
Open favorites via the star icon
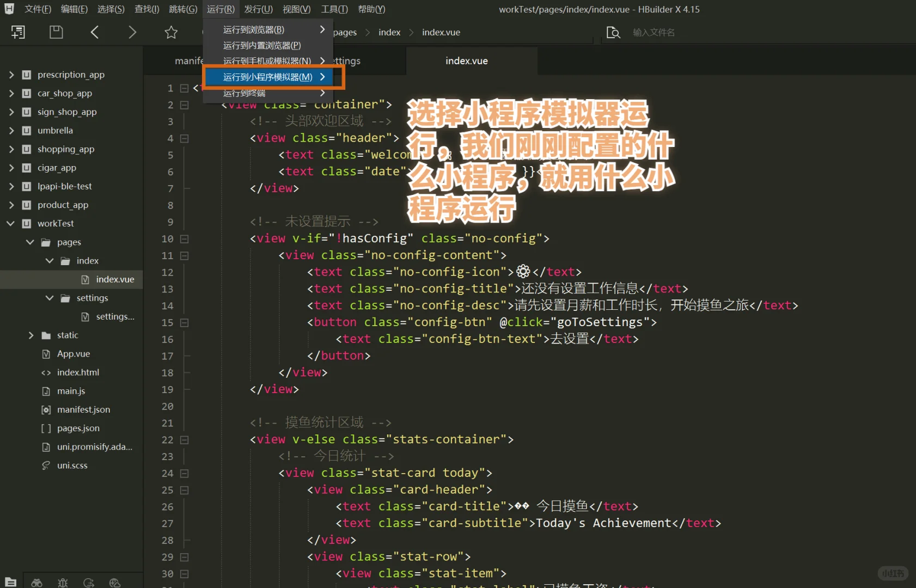click(171, 32)
